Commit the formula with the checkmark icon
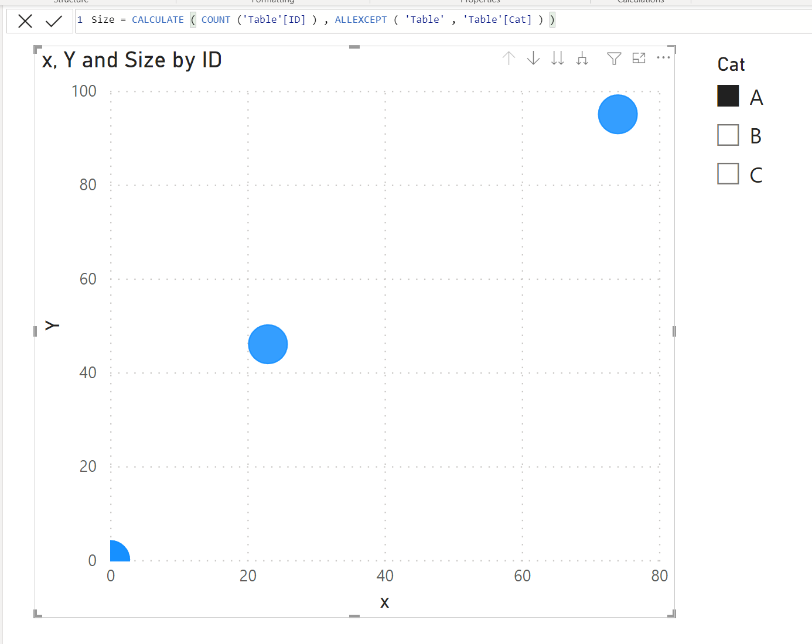The width and height of the screenshot is (812, 644). tap(54, 22)
